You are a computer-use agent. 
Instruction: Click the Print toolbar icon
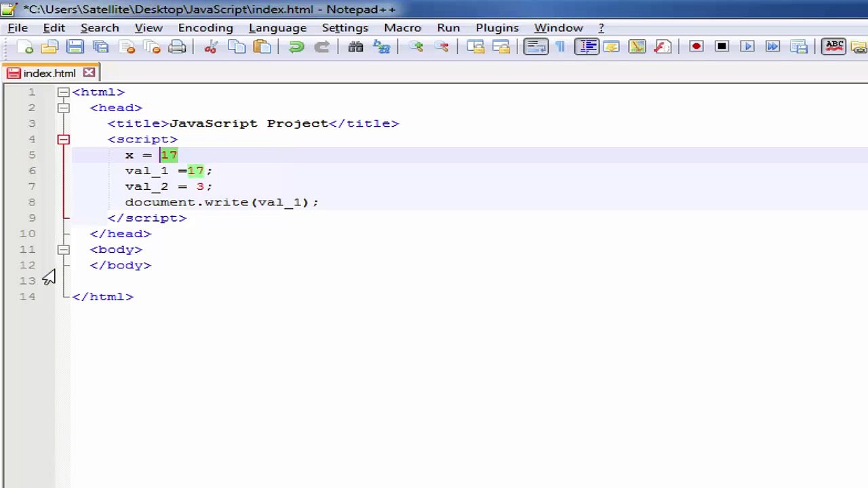coord(178,47)
